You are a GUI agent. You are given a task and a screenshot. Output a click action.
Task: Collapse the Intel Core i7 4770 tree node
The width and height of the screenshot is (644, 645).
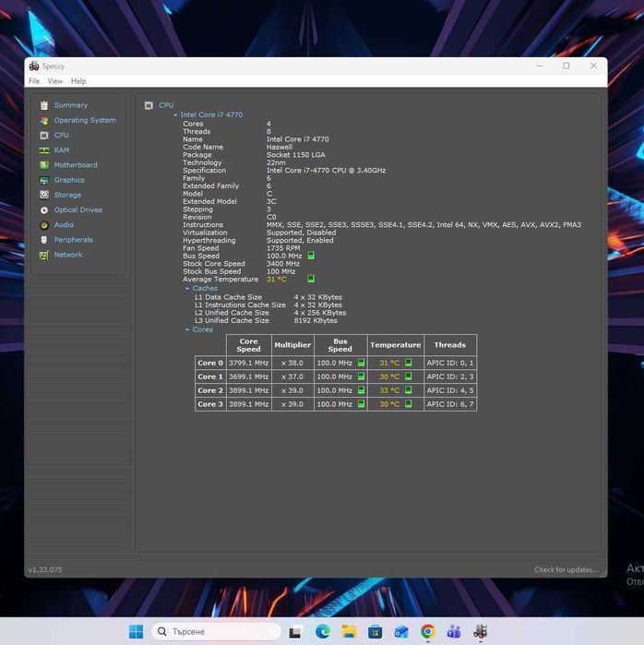click(x=175, y=115)
